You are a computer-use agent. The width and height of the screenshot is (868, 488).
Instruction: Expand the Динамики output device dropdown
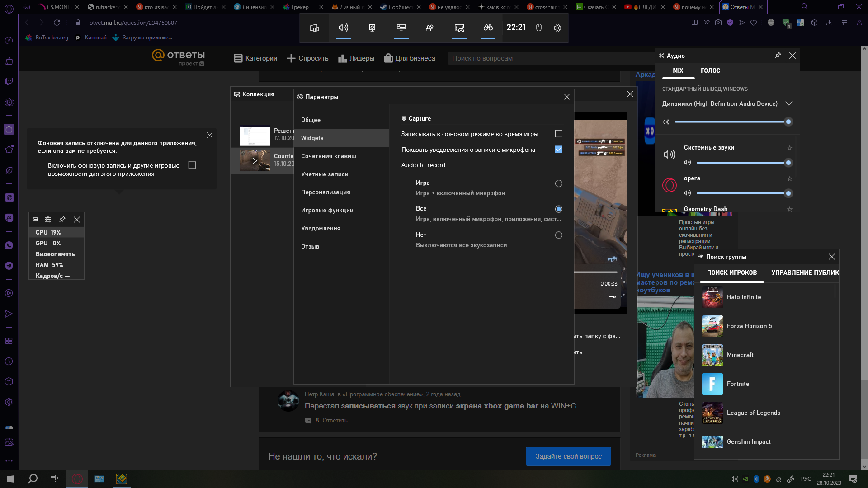point(789,103)
